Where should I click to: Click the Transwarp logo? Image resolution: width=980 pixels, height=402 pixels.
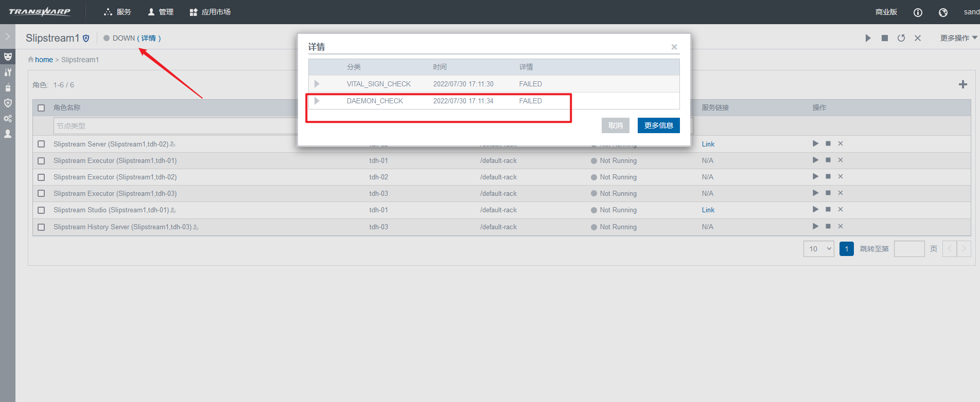click(40, 11)
